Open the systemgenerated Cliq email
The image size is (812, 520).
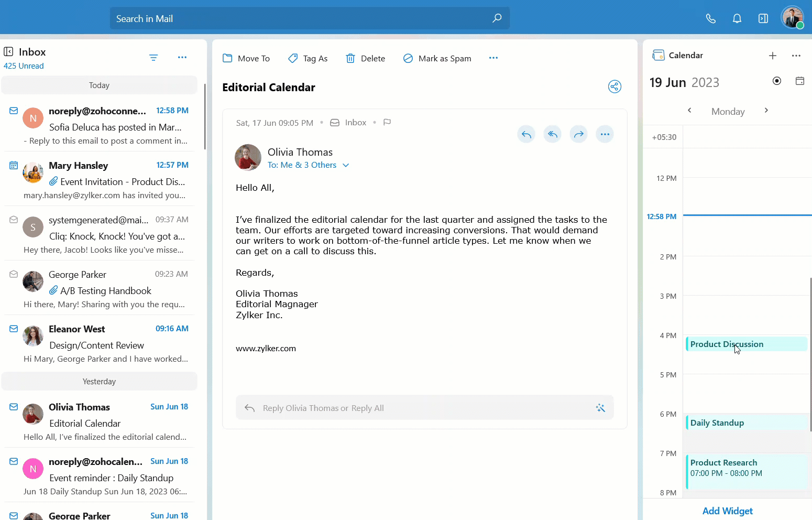click(100, 235)
